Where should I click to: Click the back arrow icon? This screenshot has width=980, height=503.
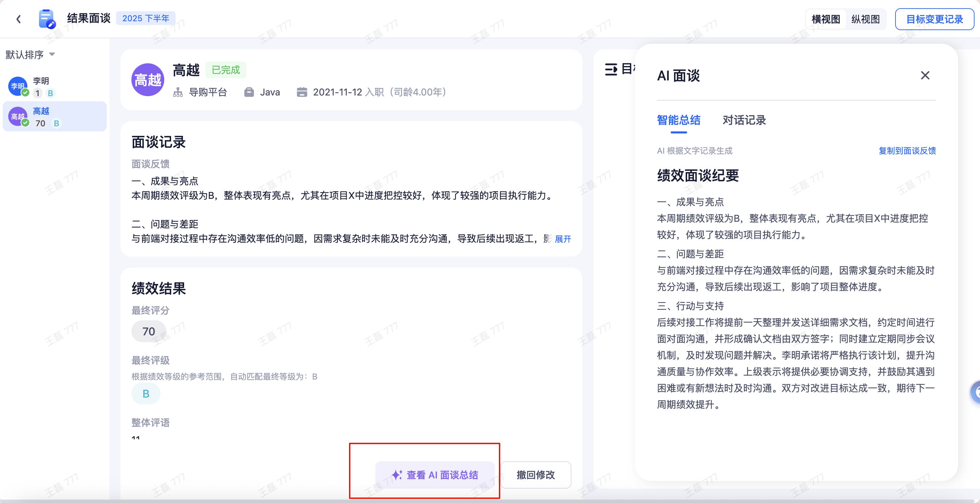(18, 19)
